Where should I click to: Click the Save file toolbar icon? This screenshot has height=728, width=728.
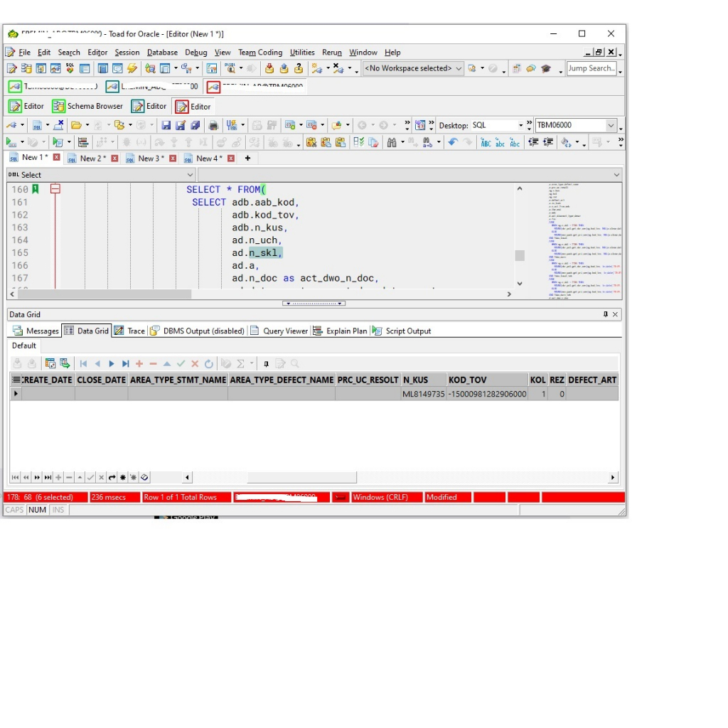tap(166, 125)
